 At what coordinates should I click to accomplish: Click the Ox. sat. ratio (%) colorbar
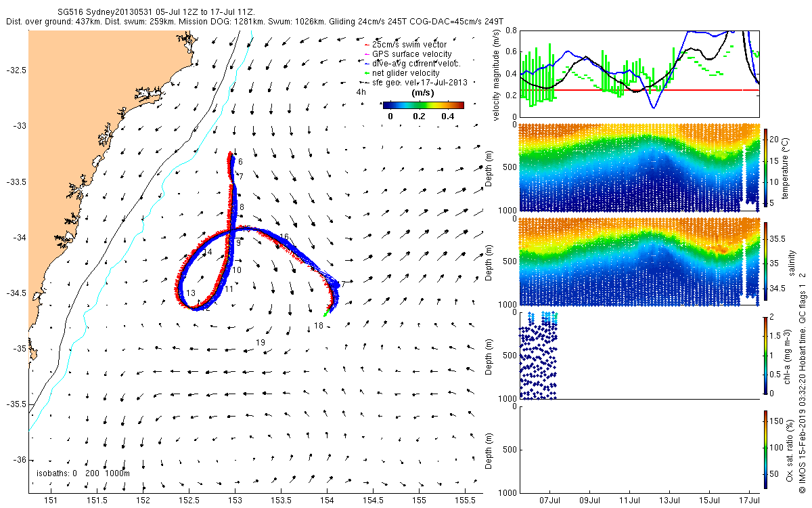pos(766,448)
